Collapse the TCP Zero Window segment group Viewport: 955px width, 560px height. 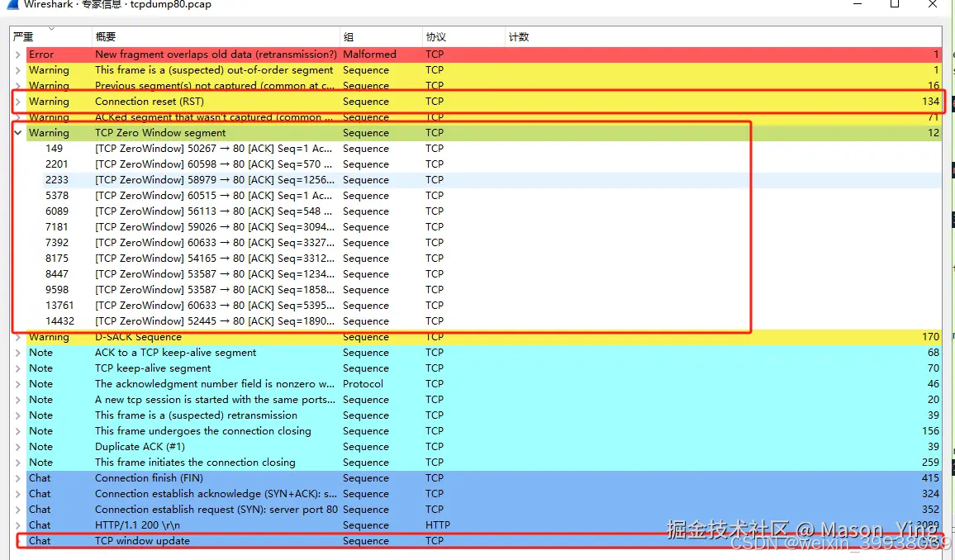coord(18,133)
